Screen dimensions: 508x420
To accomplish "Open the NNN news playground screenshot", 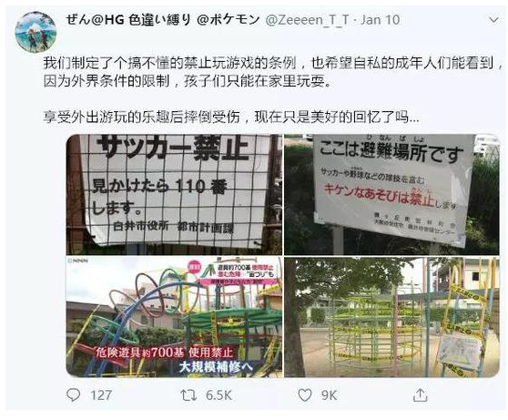I will [x=174, y=317].
